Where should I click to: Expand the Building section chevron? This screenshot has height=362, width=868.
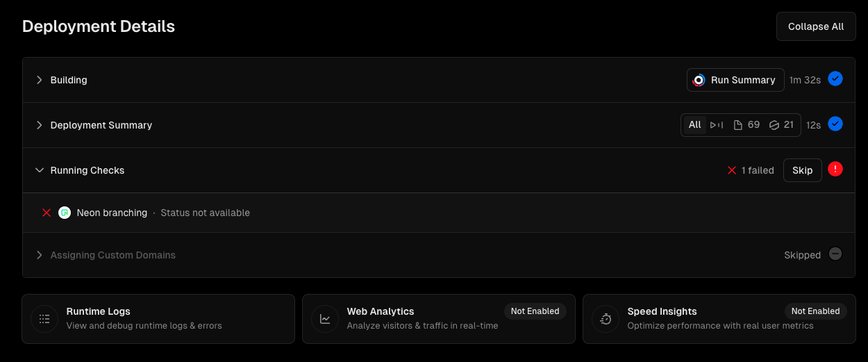click(40, 80)
